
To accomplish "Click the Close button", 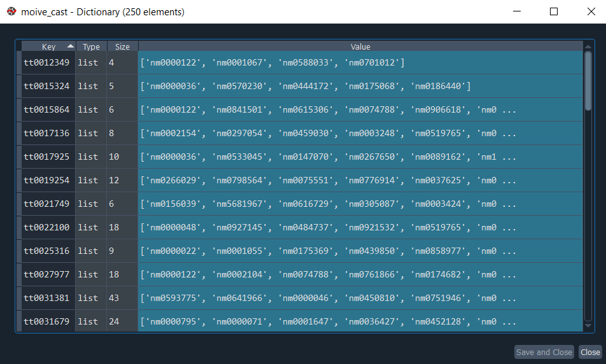I will (590, 352).
